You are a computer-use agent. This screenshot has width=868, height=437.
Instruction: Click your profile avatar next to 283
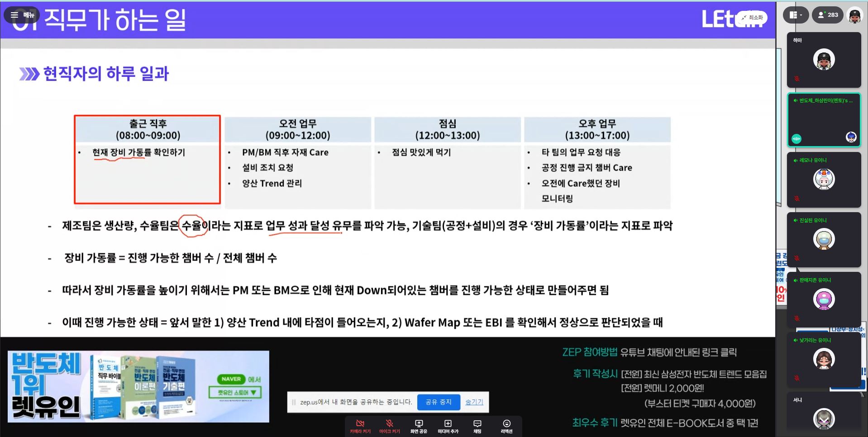coord(854,15)
